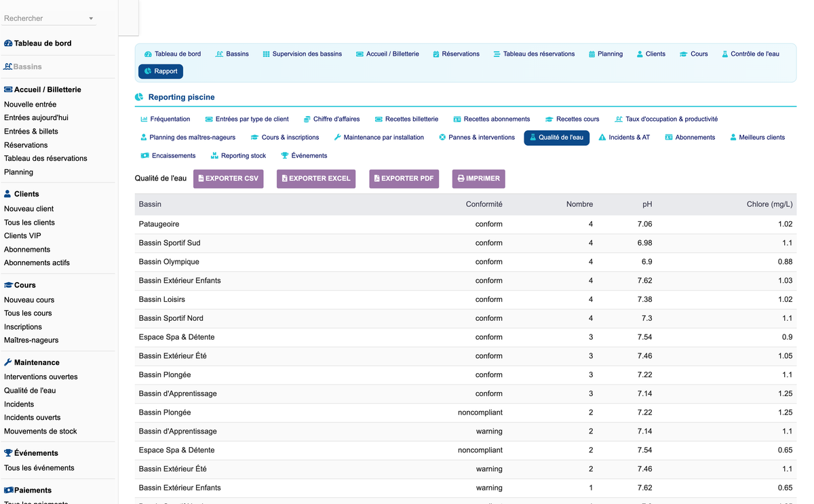Viewport: 814px width, 504px height.
Task: Click the Clients sidebar person icon
Action: point(7,194)
